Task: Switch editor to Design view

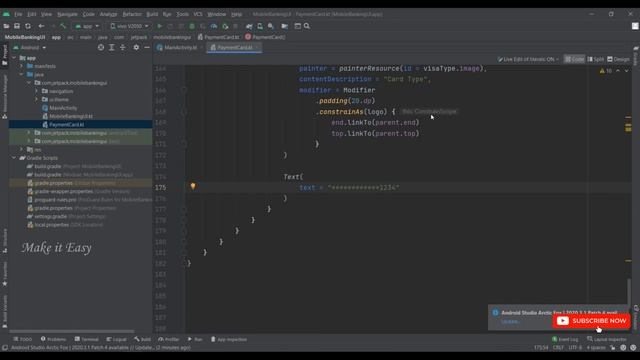Action: tap(618, 59)
